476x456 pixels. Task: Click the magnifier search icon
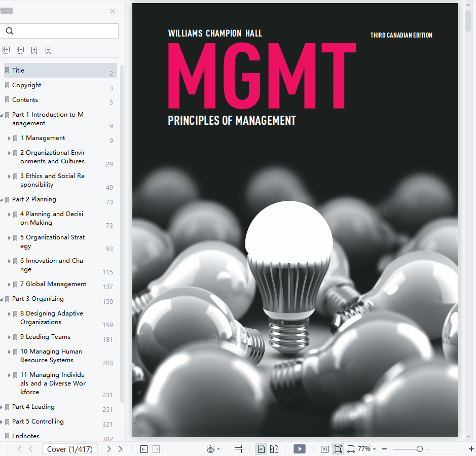tap(10, 31)
